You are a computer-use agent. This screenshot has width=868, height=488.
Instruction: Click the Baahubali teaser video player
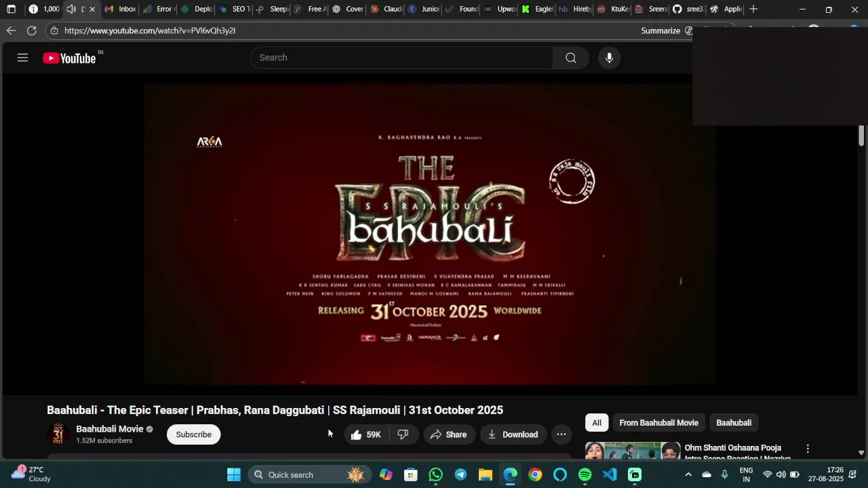coord(430,234)
